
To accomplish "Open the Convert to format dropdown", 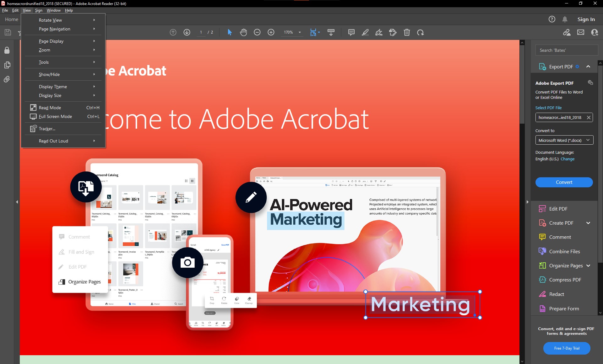I will pos(564,140).
